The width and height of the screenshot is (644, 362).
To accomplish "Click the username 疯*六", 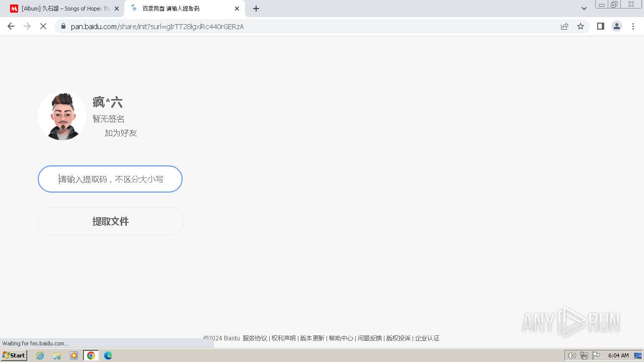I will (107, 103).
